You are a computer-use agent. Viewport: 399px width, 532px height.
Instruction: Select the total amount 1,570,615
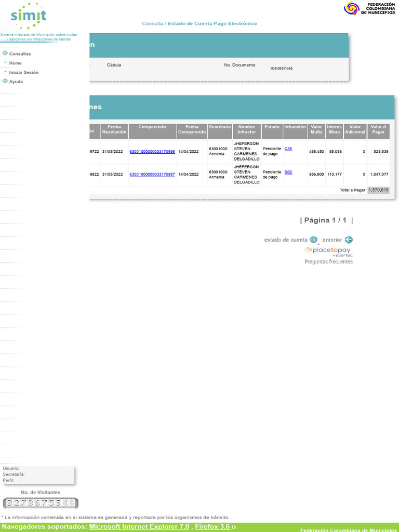(x=378, y=190)
